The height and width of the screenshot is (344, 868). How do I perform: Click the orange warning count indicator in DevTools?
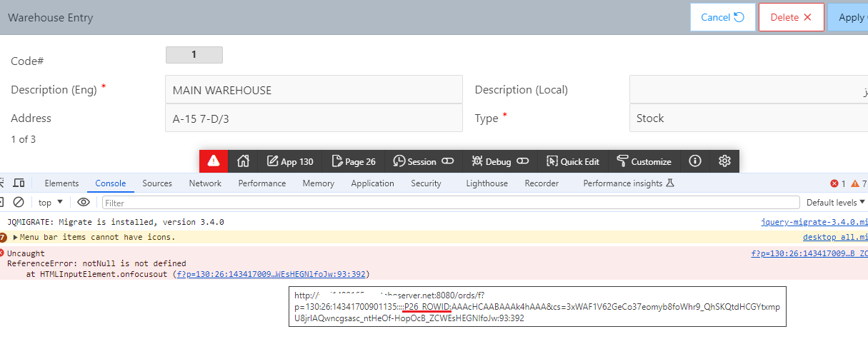point(859,183)
